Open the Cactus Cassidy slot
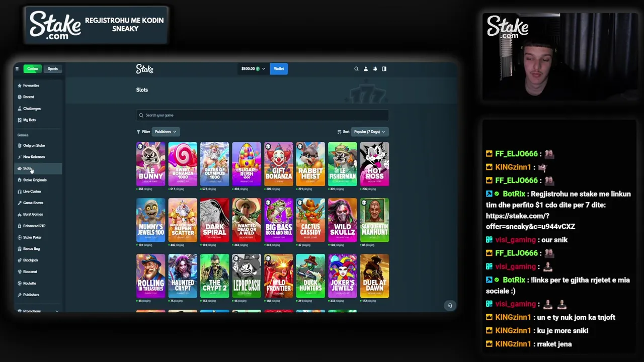The height and width of the screenshot is (362, 644). pos(310,220)
